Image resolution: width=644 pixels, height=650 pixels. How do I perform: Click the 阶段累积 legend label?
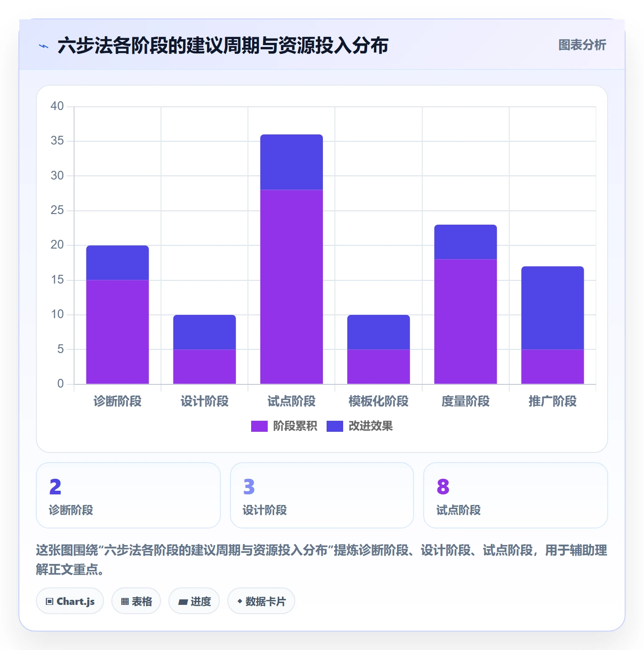295,426
